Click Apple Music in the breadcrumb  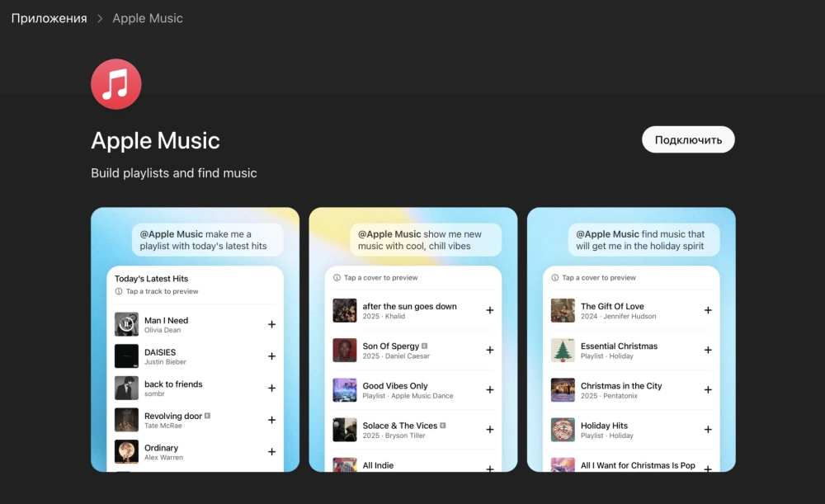[148, 18]
